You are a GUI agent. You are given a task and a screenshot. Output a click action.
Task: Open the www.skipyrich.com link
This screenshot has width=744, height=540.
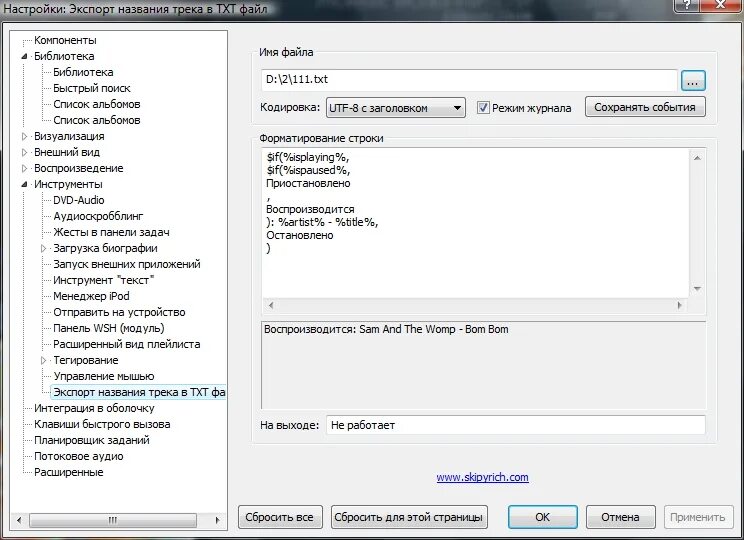point(482,477)
